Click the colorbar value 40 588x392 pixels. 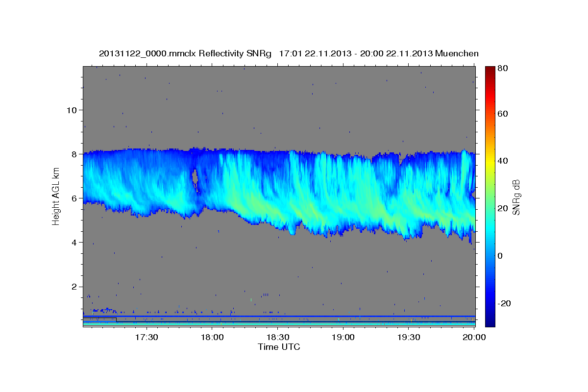pos(502,161)
